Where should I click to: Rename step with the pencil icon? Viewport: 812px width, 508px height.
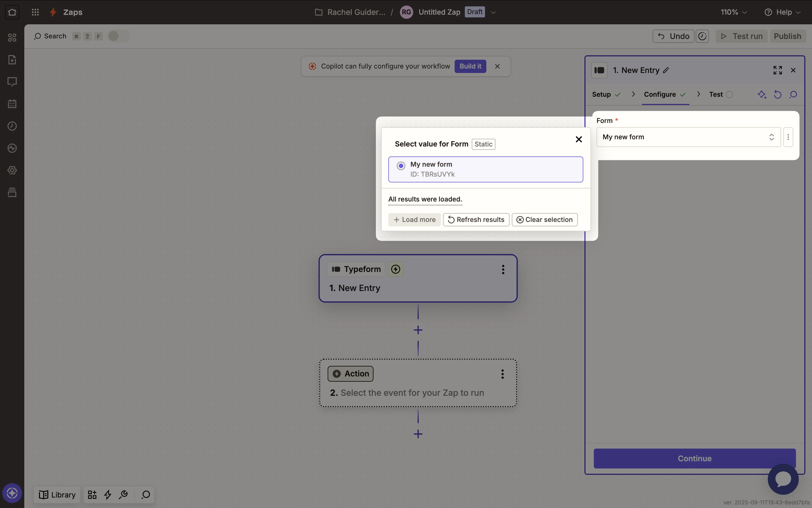666,70
